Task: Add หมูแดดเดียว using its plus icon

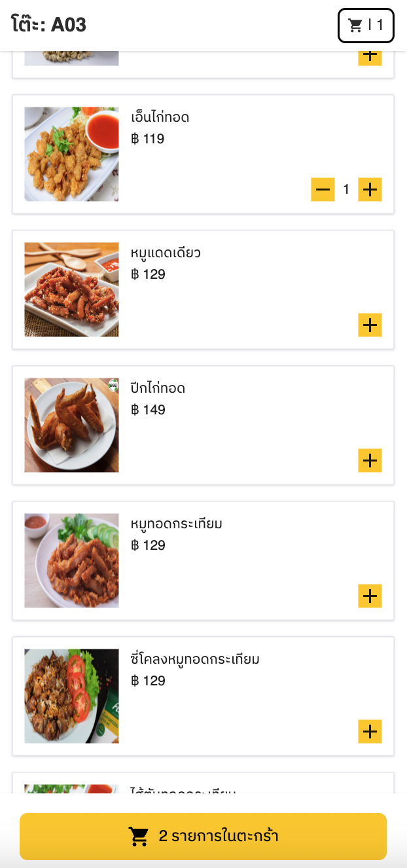Action: point(370,325)
